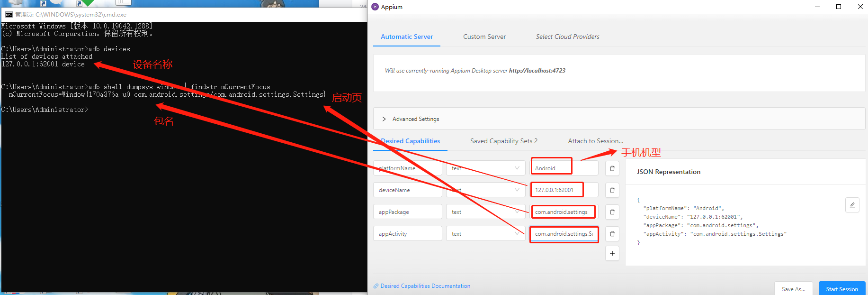
Task: Click 'adb devices' command line in cmd
Action: (x=65, y=49)
